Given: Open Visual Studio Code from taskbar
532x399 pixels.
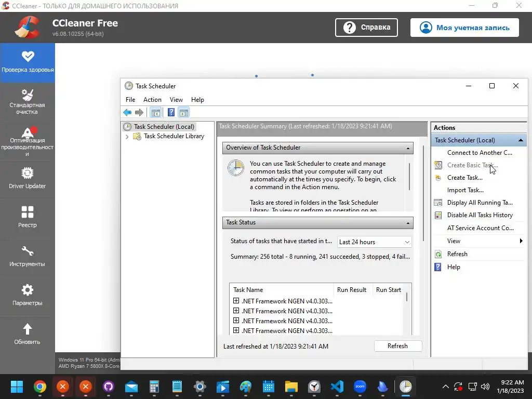Looking at the screenshot, I should 337,387.
